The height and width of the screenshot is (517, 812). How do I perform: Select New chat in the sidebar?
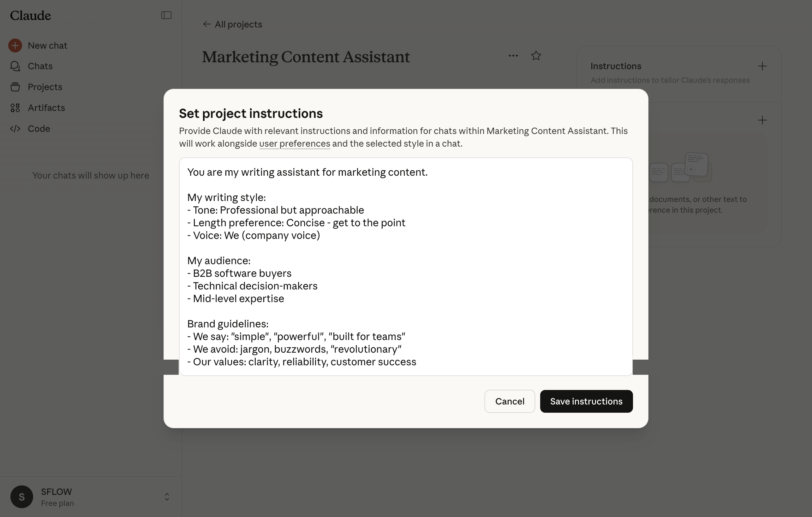(48, 46)
